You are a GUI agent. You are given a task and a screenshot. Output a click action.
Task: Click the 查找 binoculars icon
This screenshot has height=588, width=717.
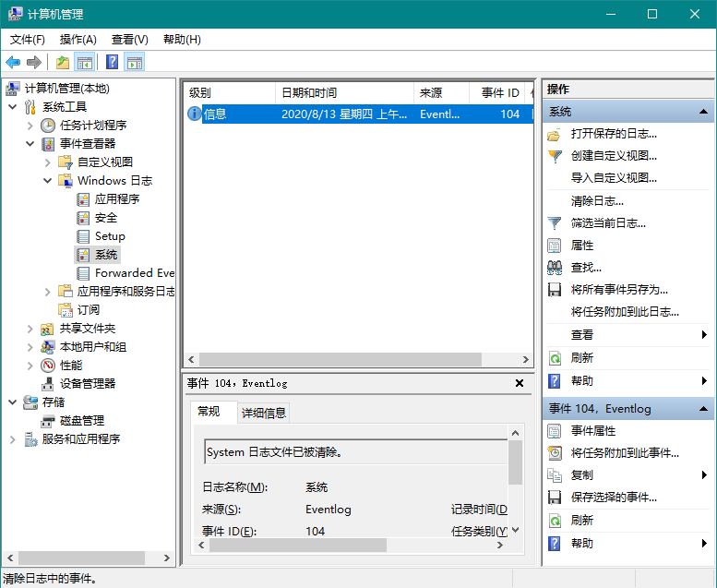pos(555,268)
